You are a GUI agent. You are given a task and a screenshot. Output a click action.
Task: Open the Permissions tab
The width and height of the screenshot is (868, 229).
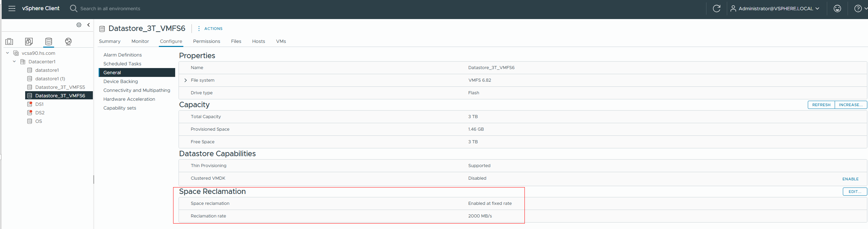(206, 41)
